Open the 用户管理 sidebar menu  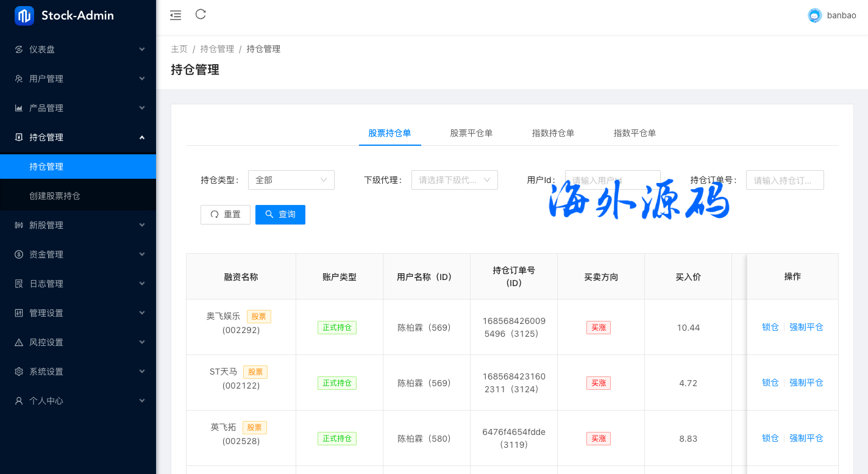point(78,79)
